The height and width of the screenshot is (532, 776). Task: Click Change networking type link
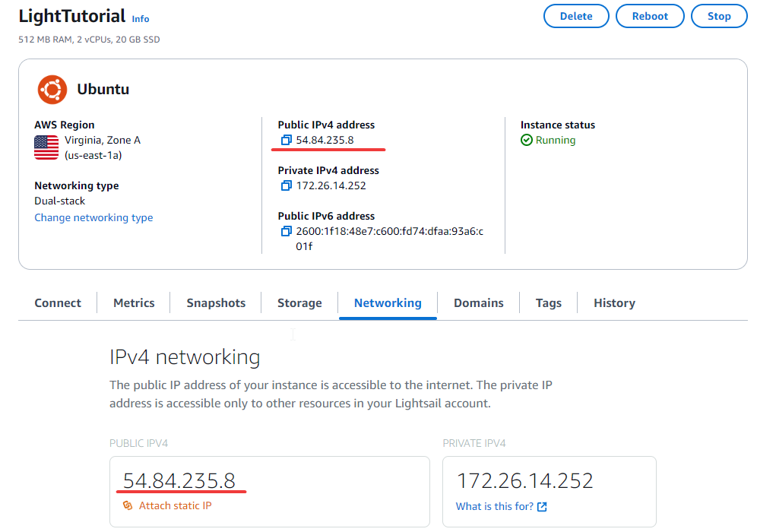[x=93, y=218]
